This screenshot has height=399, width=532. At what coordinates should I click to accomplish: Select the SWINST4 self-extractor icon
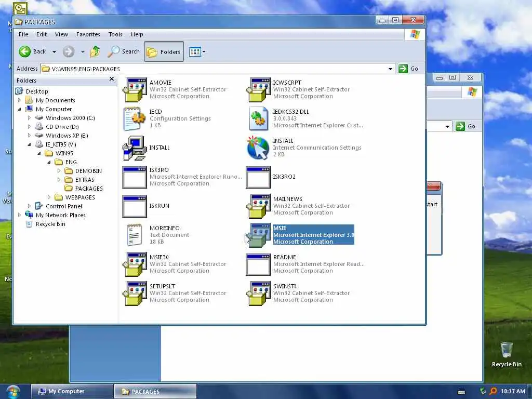[258, 294]
